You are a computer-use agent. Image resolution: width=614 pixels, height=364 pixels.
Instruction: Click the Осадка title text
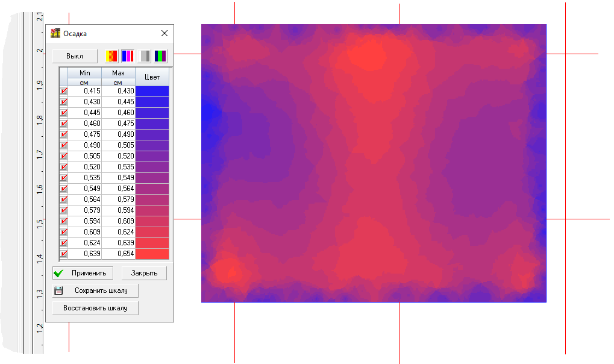[x=75, y=34]
